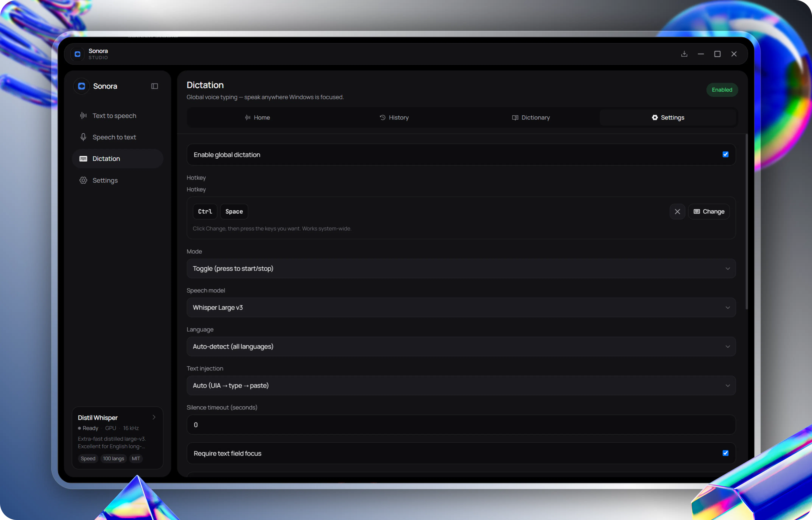Image resolution: width=812 pixels, height=520 pixels.
Task: Click the Sonora logo in sidebar
Action: (x=81, y=86)
